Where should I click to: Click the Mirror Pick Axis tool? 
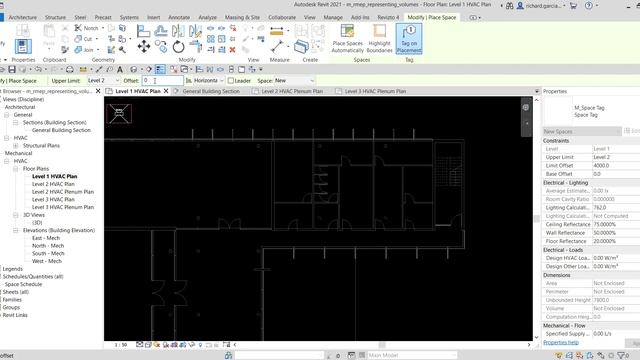click(x=178, y=31)
